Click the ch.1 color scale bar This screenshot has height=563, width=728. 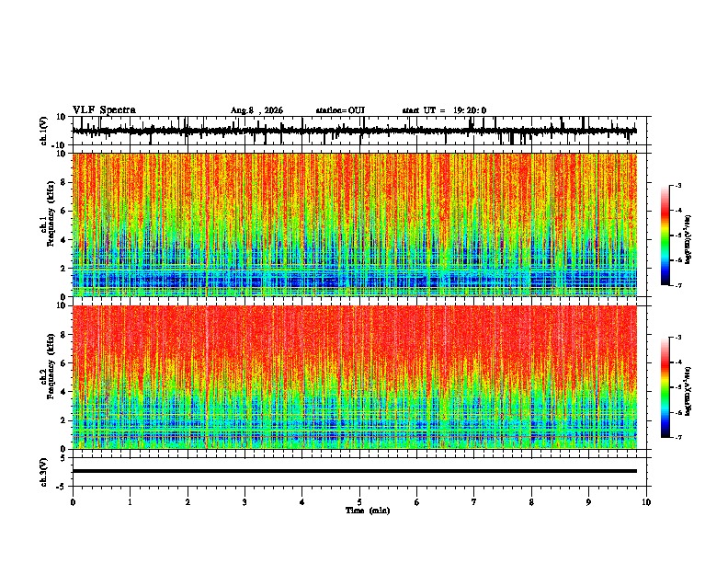click(665, 236)
